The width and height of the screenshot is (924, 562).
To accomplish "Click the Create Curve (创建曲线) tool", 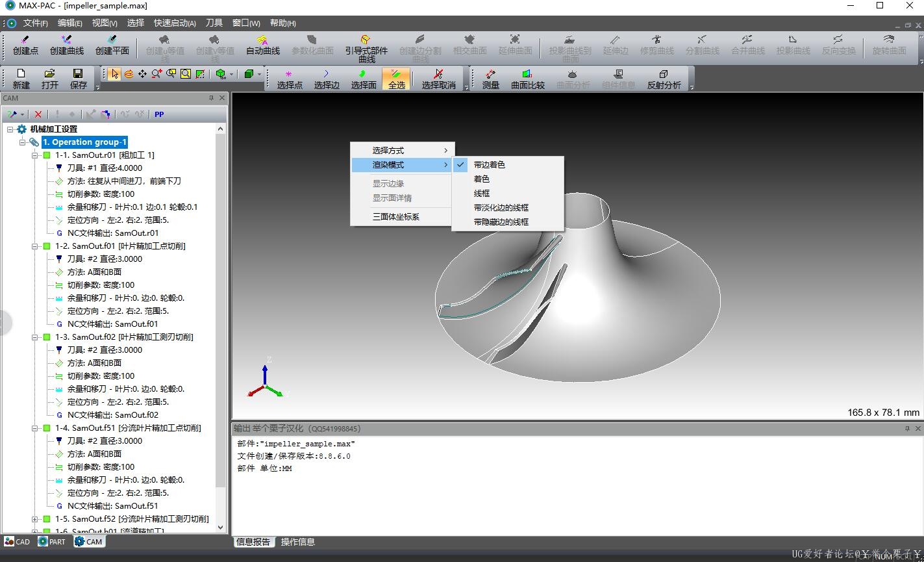I will (x=67, y=45).
